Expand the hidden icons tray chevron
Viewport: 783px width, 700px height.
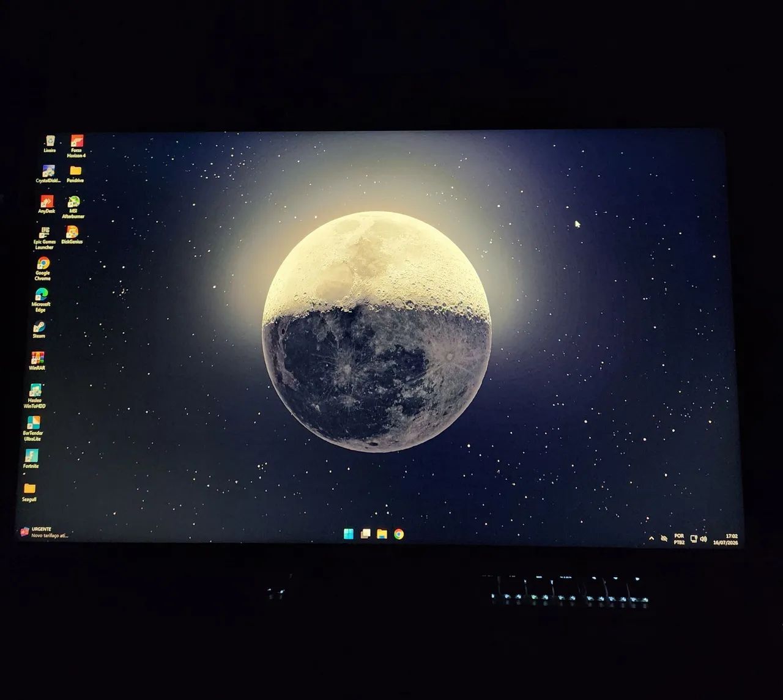(651, 539)
